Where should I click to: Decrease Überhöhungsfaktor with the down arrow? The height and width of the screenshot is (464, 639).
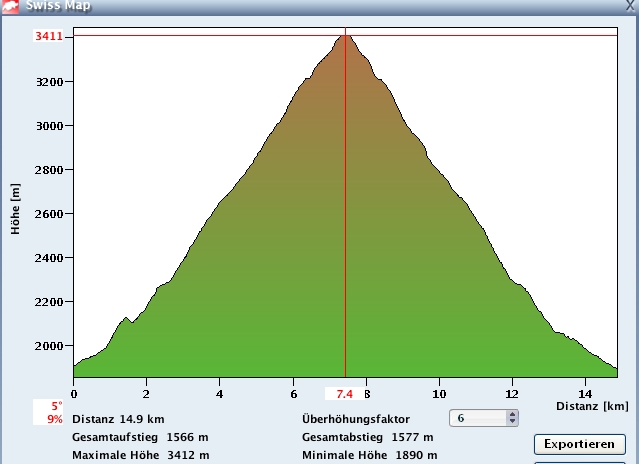click(513, 422)
